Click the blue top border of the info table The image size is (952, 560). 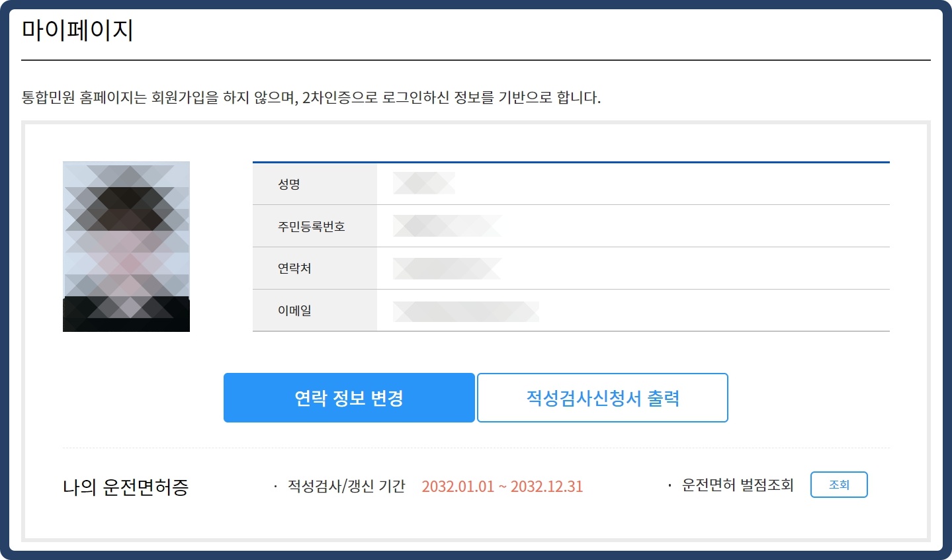(x=571, y=161)
